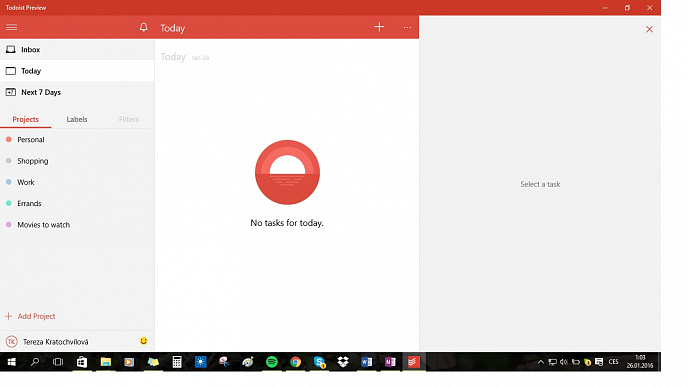Open notifications bell

(x=143, y=27)
